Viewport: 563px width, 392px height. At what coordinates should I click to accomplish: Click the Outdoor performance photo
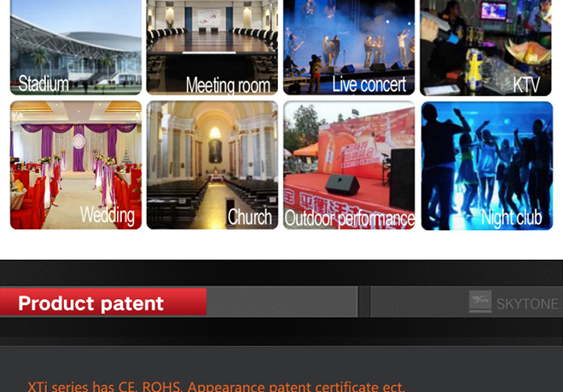[x=349, y=165]
